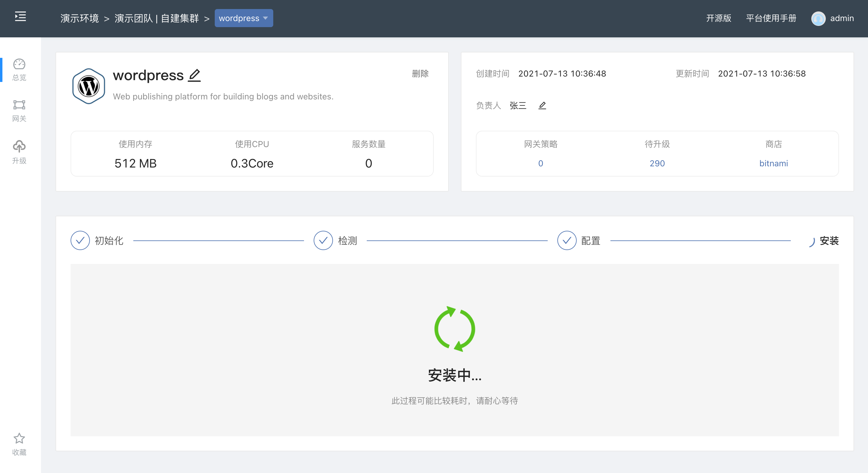The width and height of the screenshot is (868, 473).
Task: Open the bitnami store link
Action: coord(773,164)
